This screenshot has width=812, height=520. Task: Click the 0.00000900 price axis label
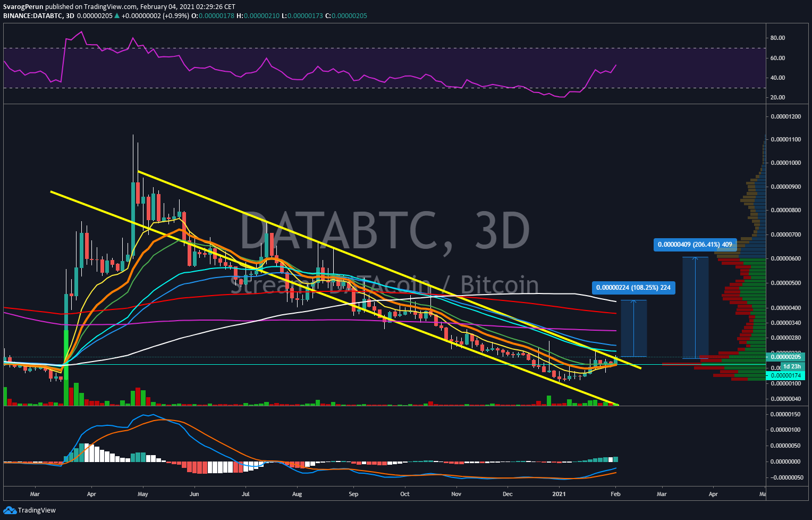(x=785, y=187)
